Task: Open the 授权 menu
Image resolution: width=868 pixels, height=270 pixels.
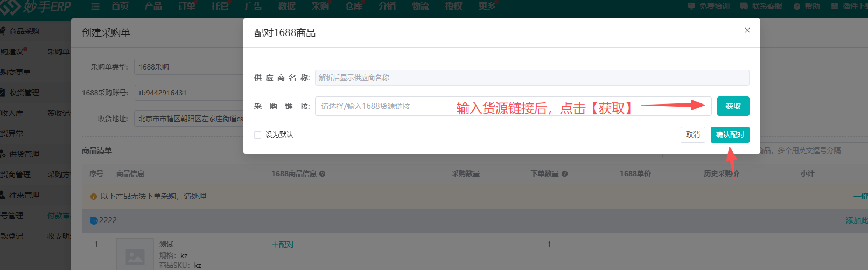Action: [x=453, y=6]
